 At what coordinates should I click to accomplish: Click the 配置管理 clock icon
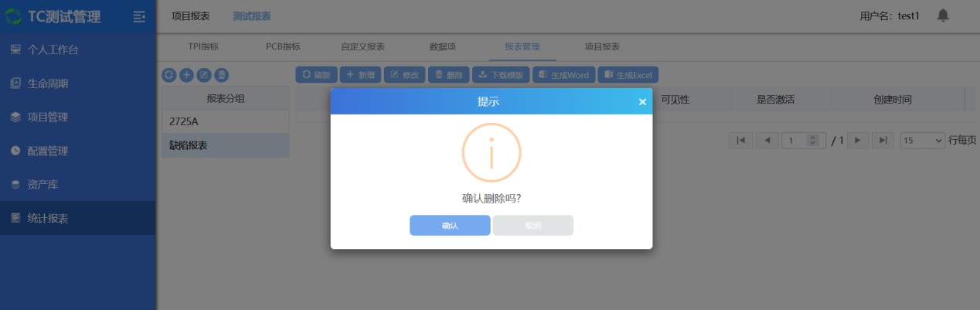pyautogui.click(x=15, y=151)
